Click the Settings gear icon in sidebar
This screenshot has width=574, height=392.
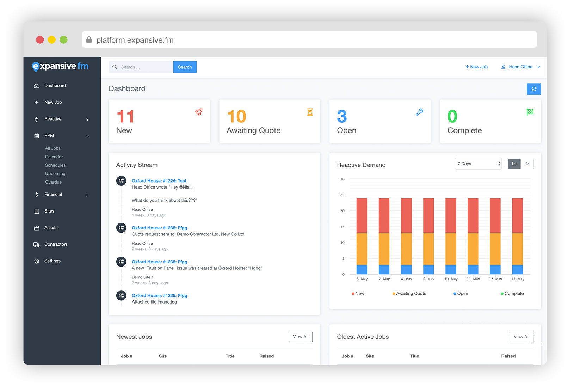37,261
